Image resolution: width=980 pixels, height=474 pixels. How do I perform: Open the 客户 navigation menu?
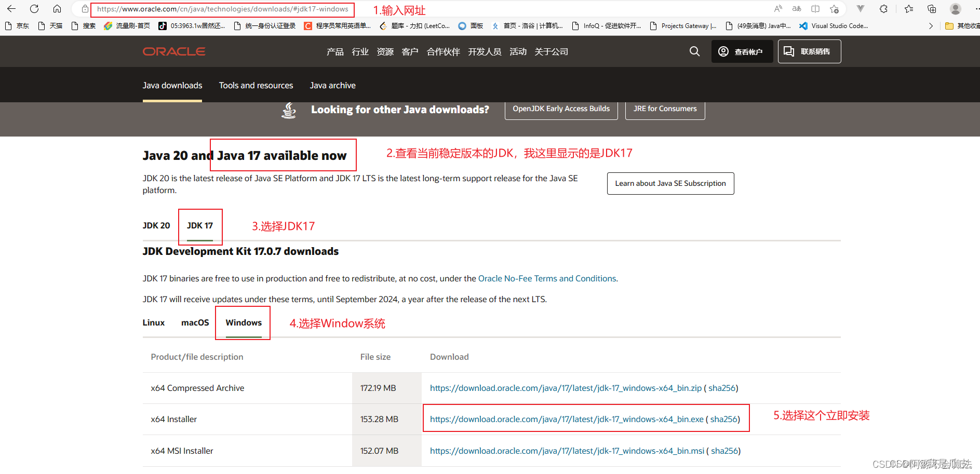[410, 51]
